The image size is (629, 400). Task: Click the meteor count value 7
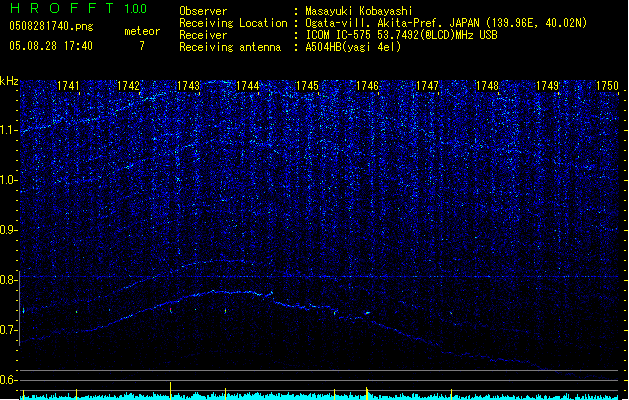point(142,46)
